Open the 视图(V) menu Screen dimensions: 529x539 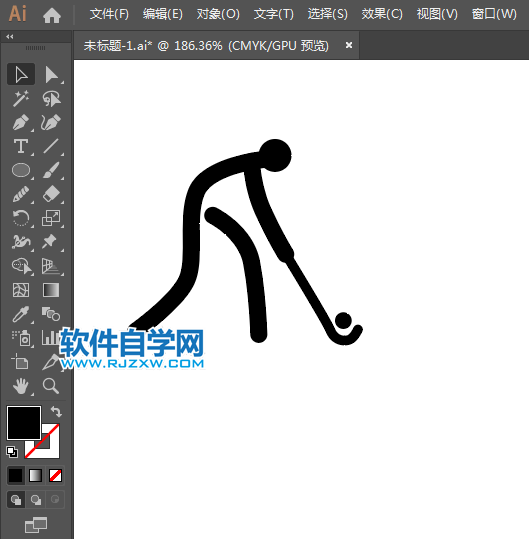[437, 14]
